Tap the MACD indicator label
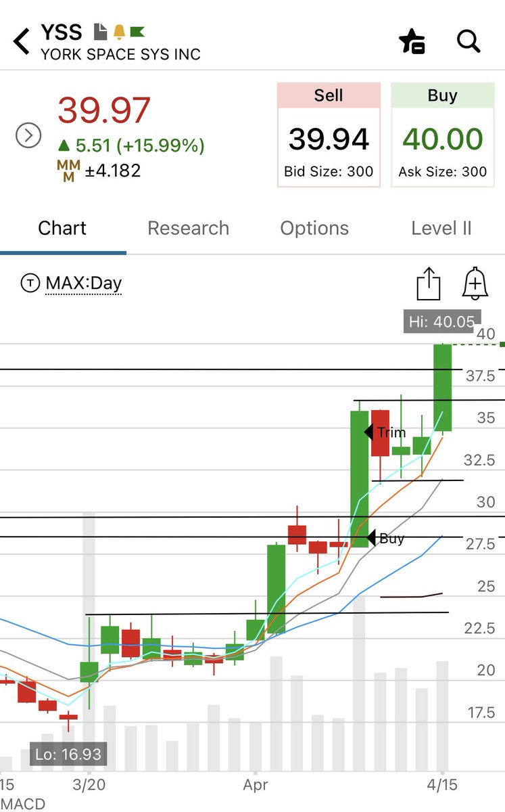The height and width of the screenshot is (812, 505). coord(22,804)
